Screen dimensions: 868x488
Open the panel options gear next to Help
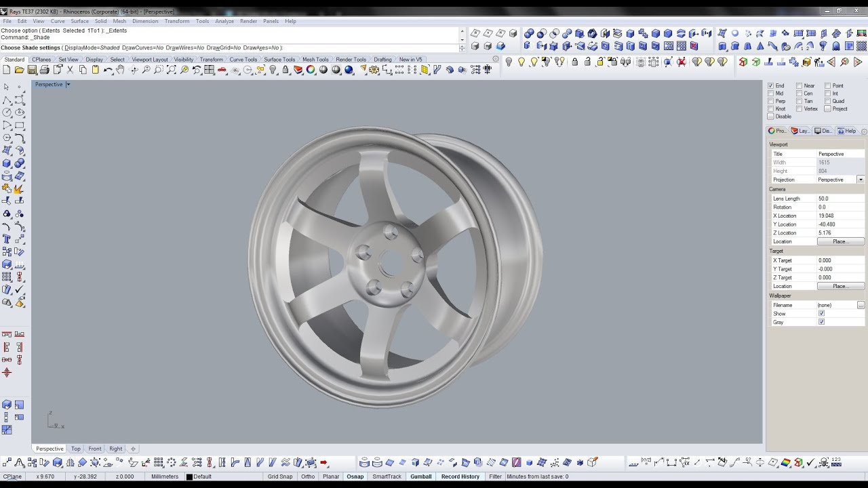coord(863,131)
